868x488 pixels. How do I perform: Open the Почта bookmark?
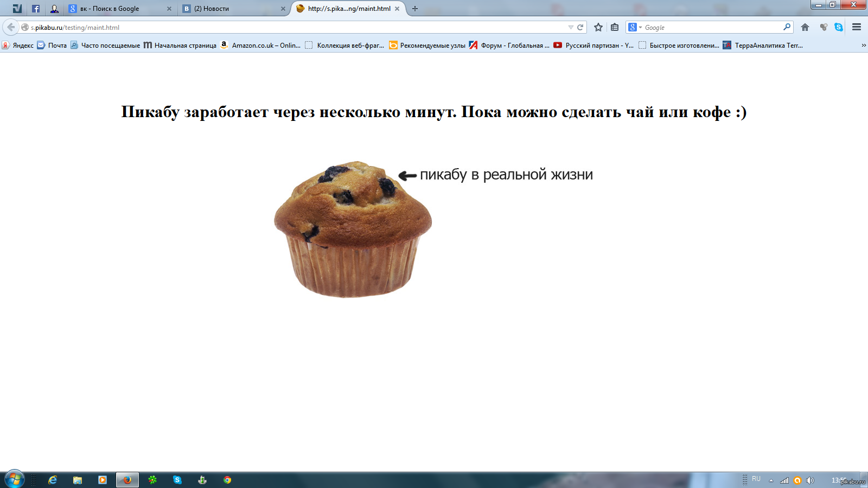[52, 46]
